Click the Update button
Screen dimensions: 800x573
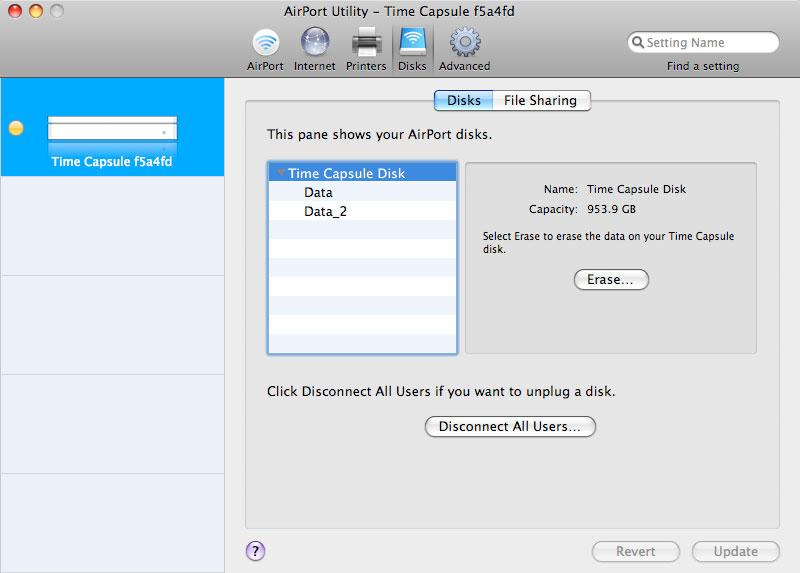[x=736, y=552]
